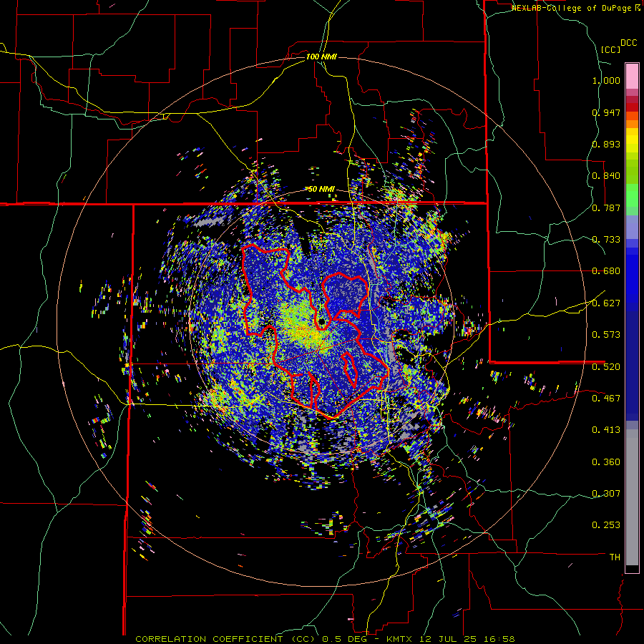The height and width of the screenshot is (644, 644).
Task: Pick the yellow segment of the color bar
Action: (632, 141)
